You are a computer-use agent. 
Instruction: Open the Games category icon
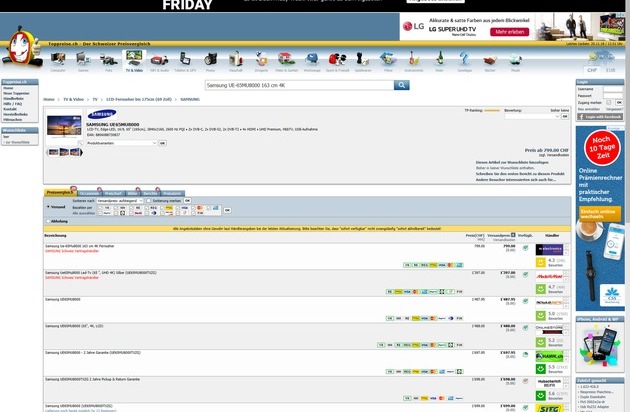83,60
